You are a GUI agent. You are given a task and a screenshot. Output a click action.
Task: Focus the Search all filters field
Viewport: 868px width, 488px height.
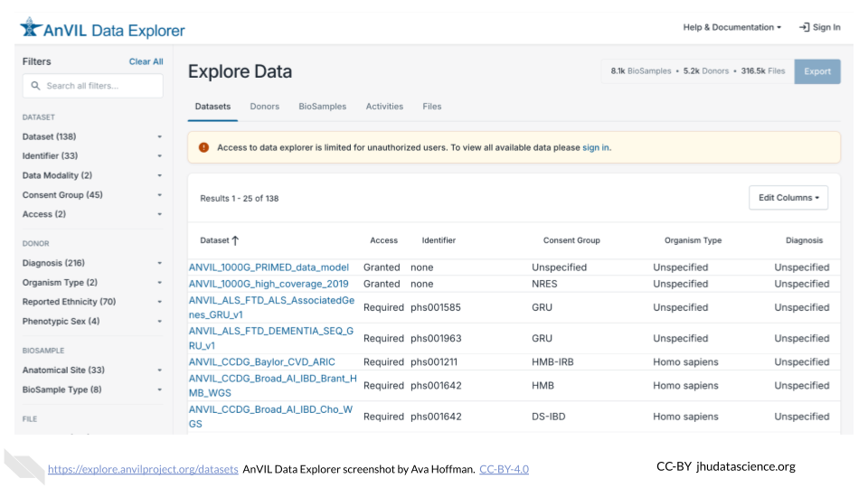[93, 86]
